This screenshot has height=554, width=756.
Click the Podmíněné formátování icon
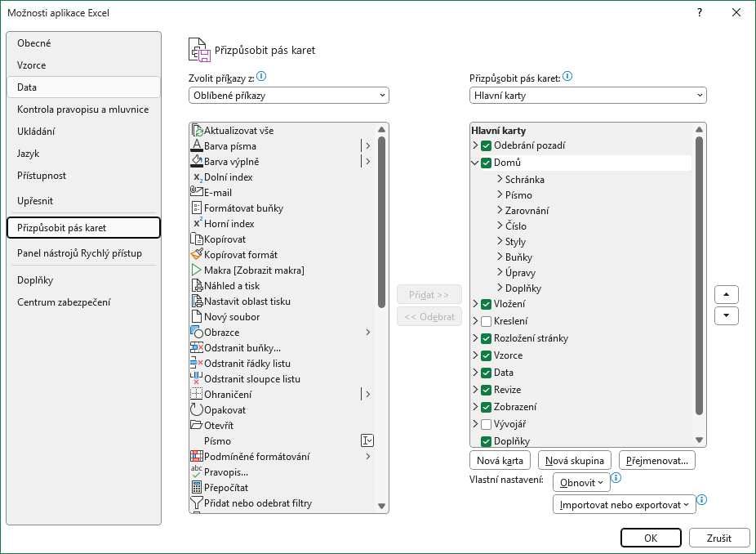click(196, 456)
